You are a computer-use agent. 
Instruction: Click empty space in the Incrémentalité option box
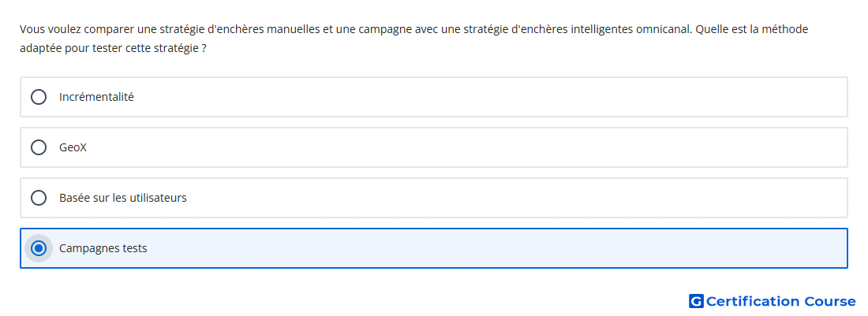click(487, 97)
